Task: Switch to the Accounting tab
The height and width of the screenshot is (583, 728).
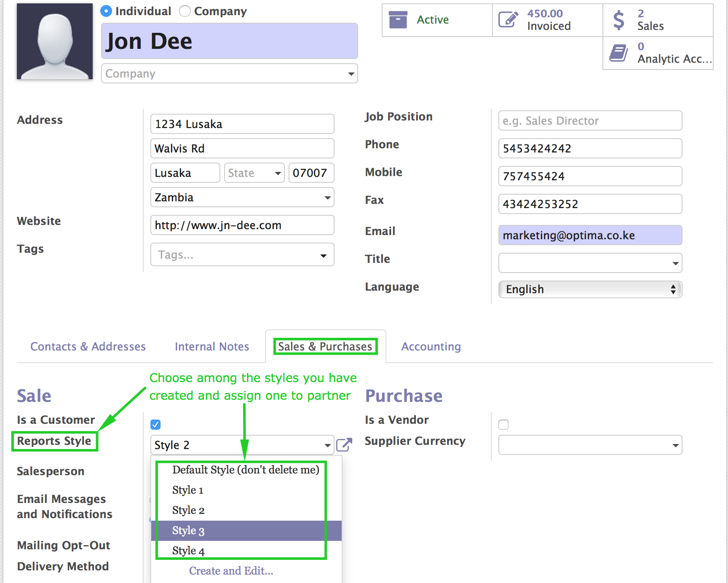Action: click(x=431, y=347)
